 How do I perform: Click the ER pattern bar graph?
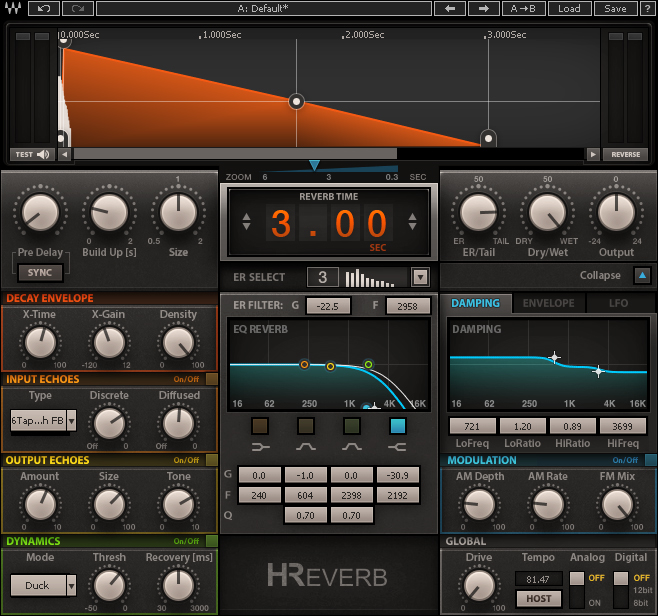(370, 277)
